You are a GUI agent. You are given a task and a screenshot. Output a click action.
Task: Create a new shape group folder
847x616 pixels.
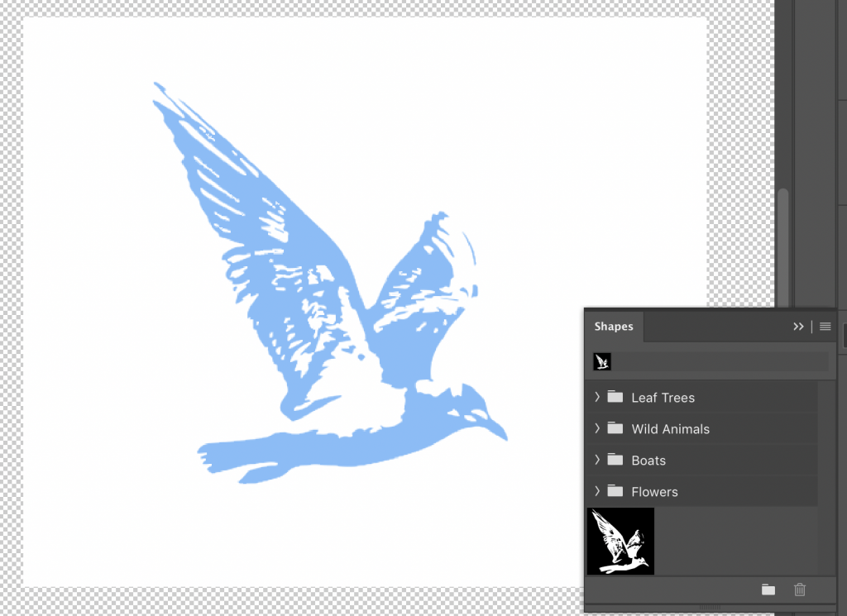click(x=768, y=590)
